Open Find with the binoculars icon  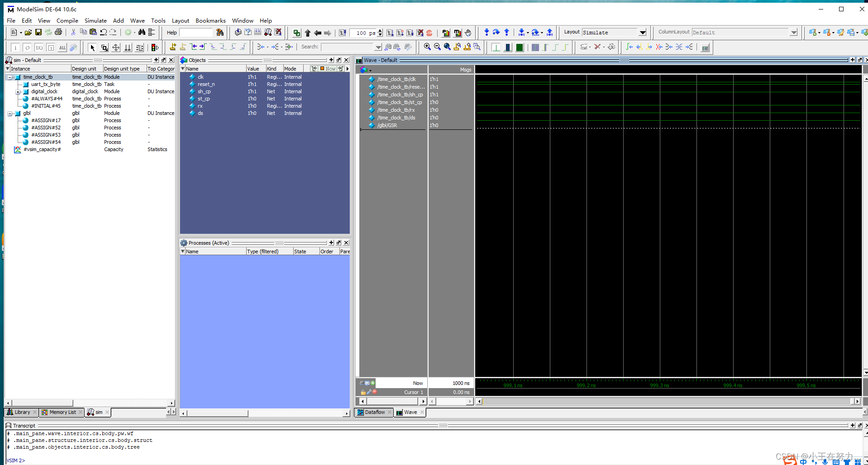click(x=142, y=33)
